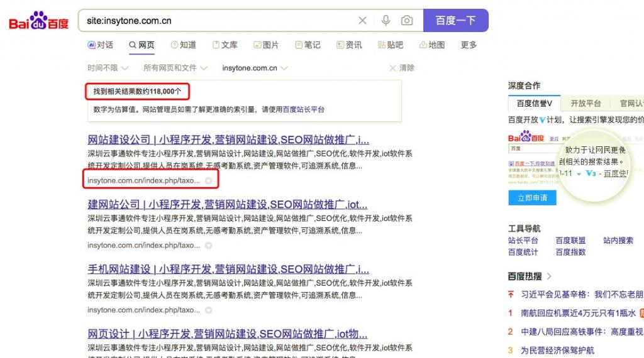
Task: Start voice search with microphone icon
Action: point(386,21)
